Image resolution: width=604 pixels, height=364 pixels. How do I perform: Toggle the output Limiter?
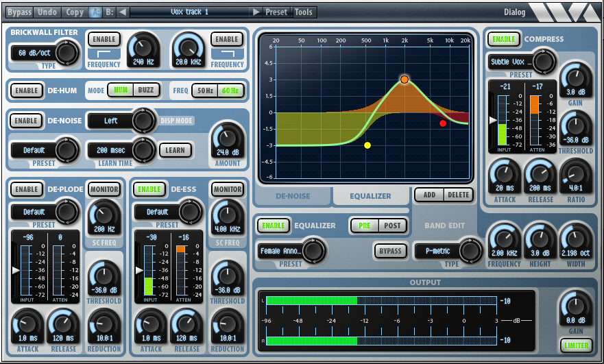tap(575, 345)
